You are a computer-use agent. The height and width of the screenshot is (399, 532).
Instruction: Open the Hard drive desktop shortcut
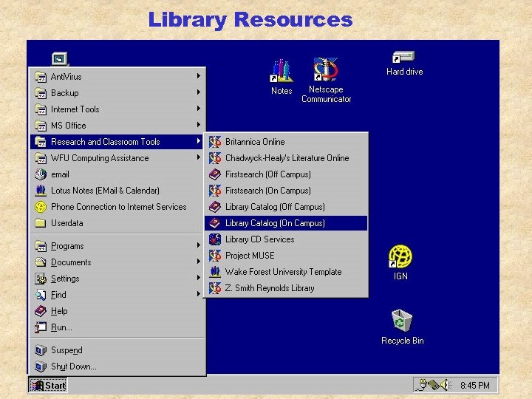(x=403, y=57)
